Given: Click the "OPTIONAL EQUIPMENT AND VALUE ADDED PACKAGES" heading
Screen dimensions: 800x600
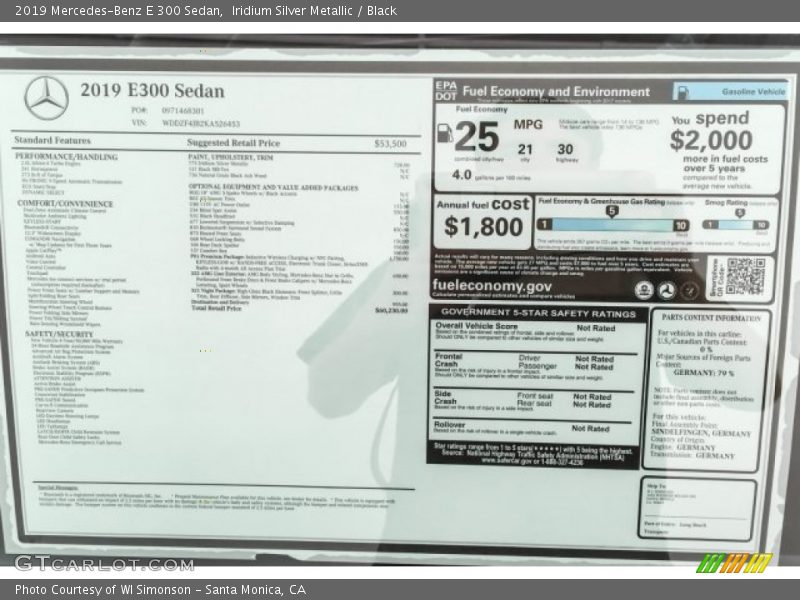Looking at the screenshot, I should point(273,188).
